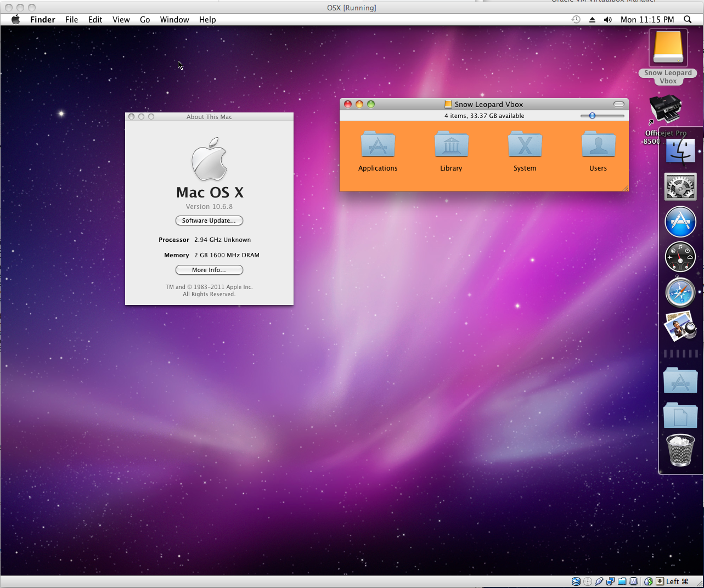Click the More Info... button

pos(209,270)
